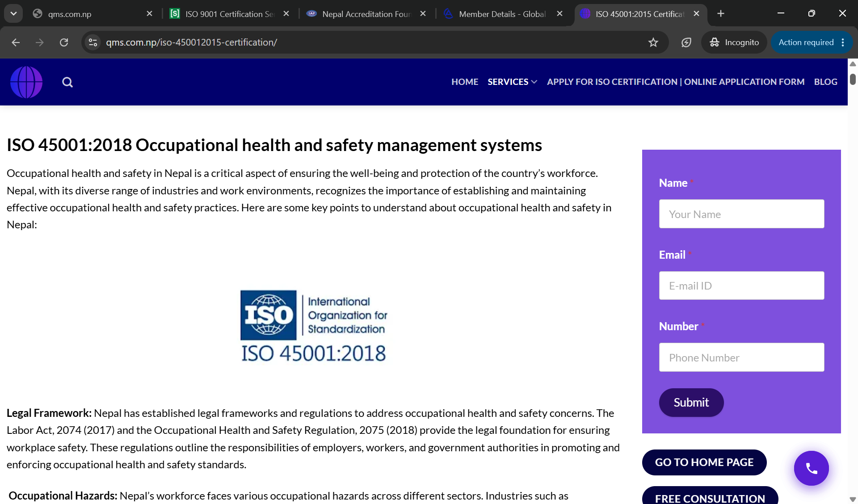Click the ISO 45001:2018 logo image
This screenshot has width=858, height=504.
click(x=314, y=327)
